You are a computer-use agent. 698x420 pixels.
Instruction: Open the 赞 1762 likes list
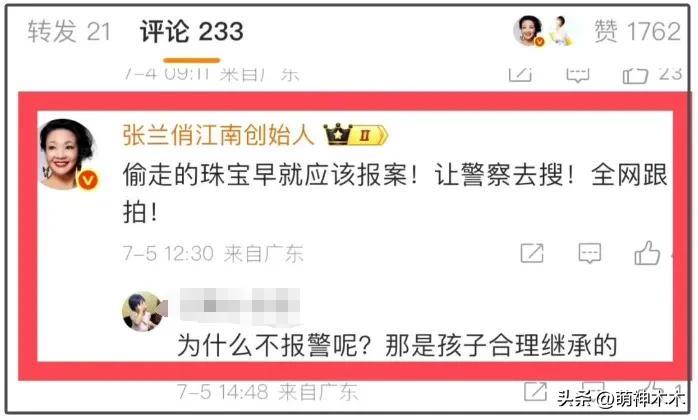pos(637,32)
